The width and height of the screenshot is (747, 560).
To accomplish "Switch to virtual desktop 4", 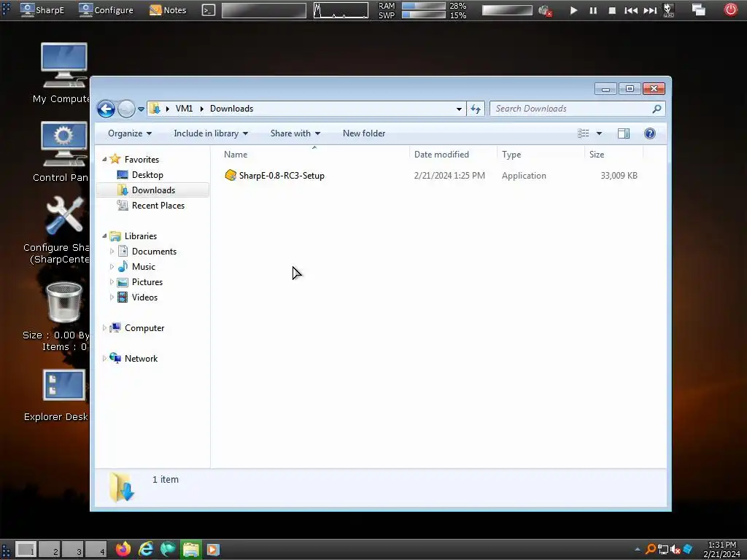I will (x=96, y=550).
